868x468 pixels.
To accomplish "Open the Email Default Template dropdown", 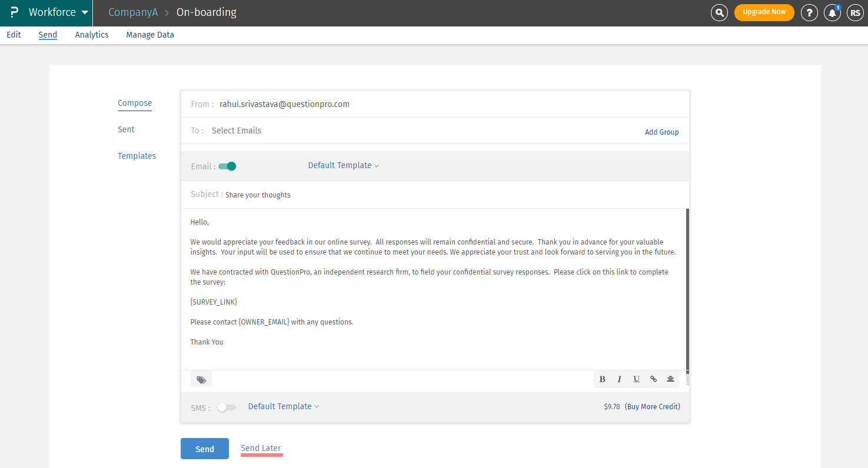I will (344, 166).
